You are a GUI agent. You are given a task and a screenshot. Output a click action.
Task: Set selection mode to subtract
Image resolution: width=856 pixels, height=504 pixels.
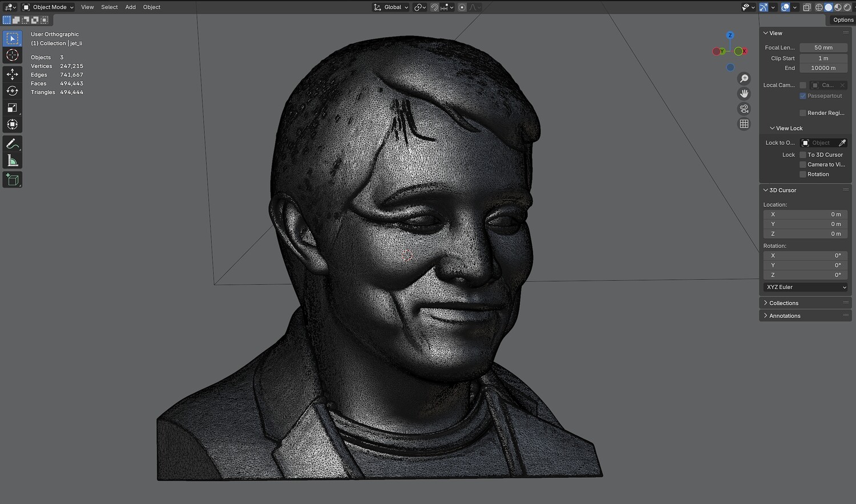tap(26, 20)
